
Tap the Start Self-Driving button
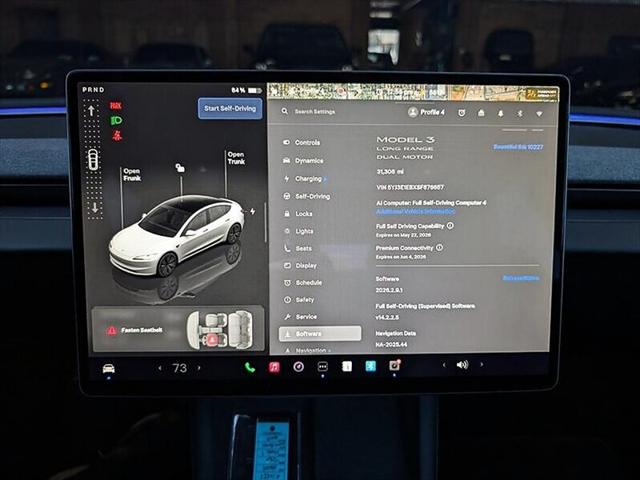click(x=230, y=109)
